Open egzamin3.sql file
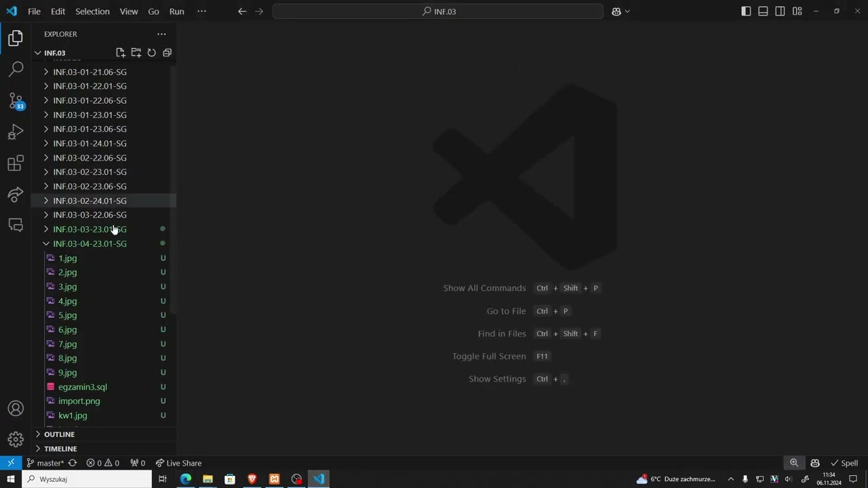The image size is (868, 488). [x=83, y=387]
